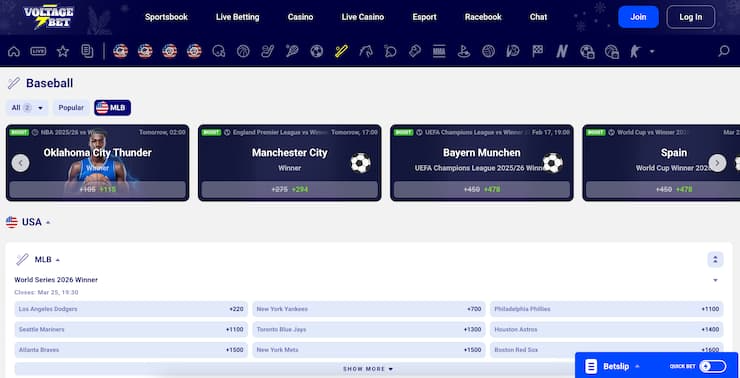Open the coupons document icon

click(87, 51)
